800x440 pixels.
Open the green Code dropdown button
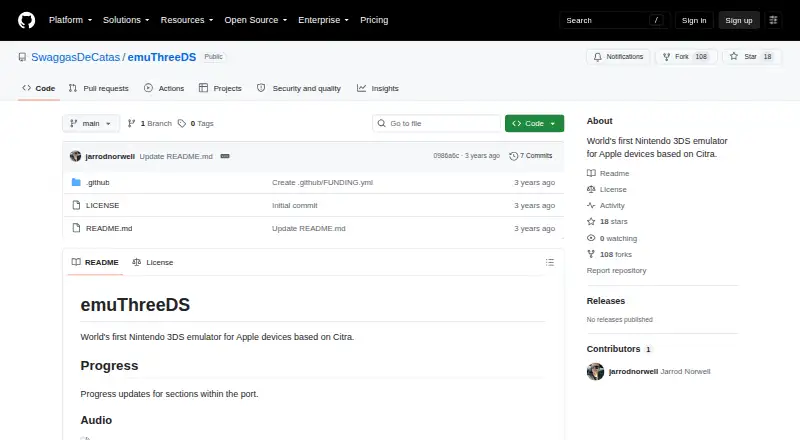534,124
